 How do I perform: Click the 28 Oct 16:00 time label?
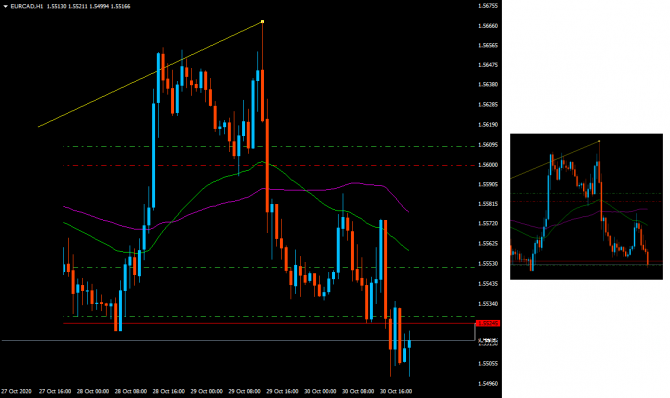169,391
